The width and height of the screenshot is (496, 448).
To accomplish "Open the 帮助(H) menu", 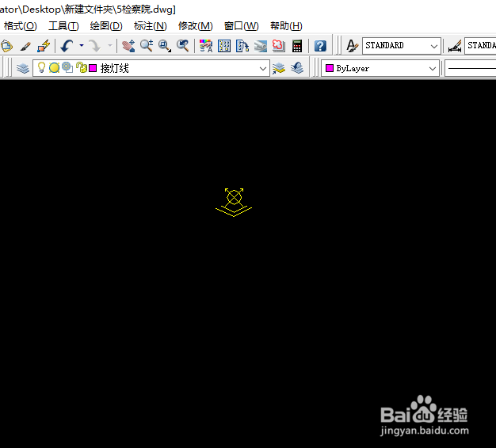I will (286, 26).
